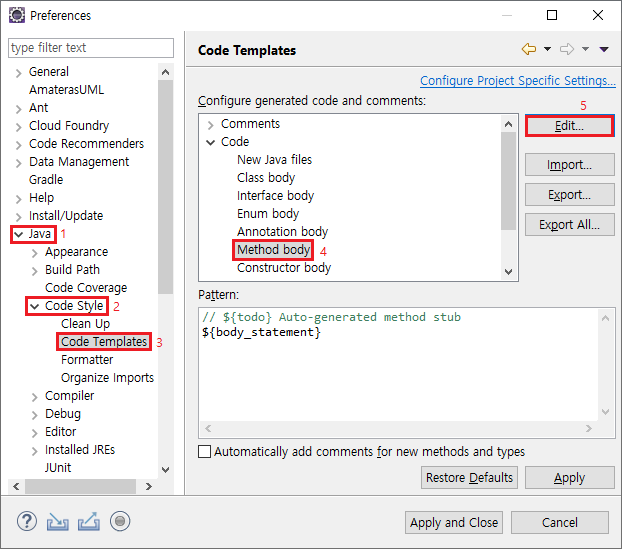This screenshot has height=549, width=622.
Task: Click the Apply button
Action: tap(570, 478)
